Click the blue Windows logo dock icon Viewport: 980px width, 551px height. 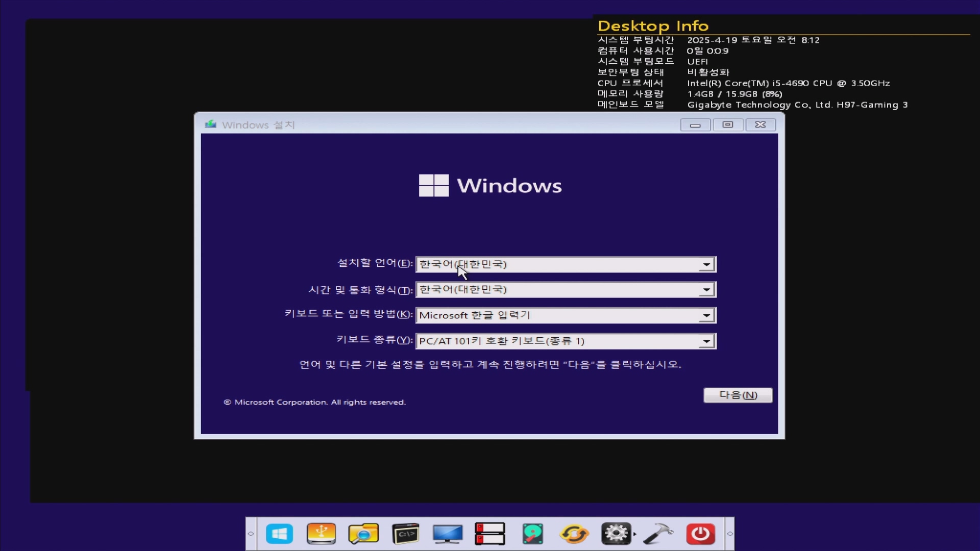click(x=279, y=534)
